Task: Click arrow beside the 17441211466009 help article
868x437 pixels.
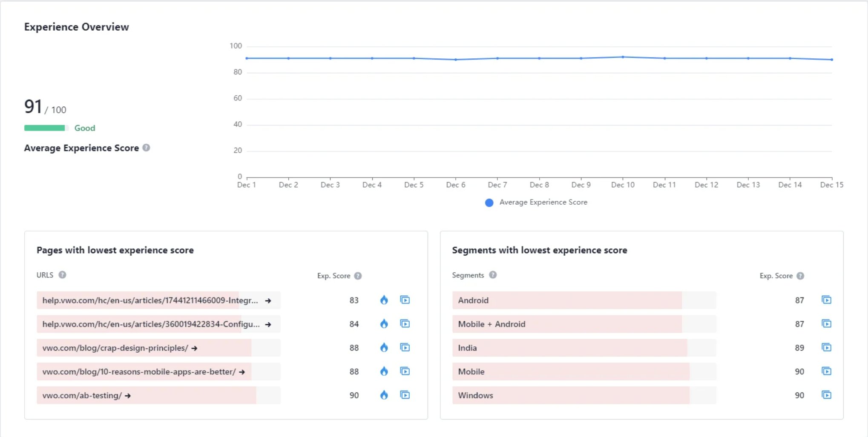Action: (268, 301)
